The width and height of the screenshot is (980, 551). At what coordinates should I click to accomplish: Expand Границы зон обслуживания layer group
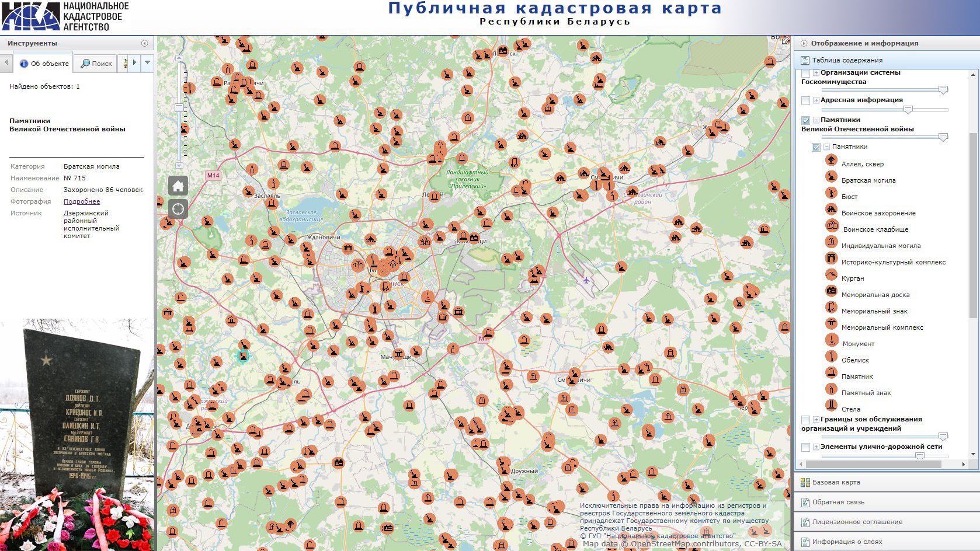(x=816, y=420)
